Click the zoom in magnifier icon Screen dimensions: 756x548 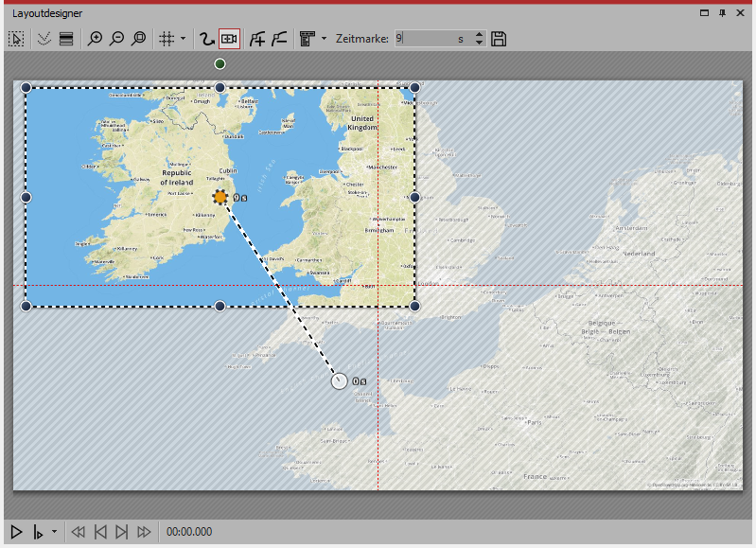95,39
